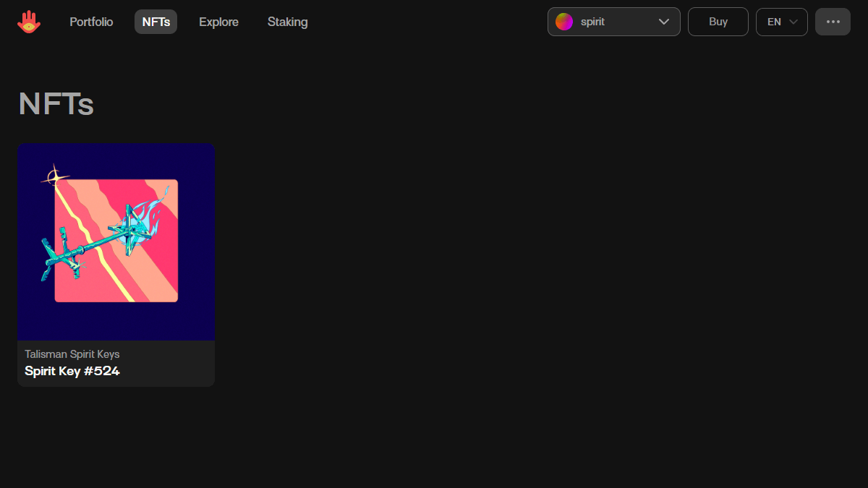
Task: Open the spirit account dropdown by name
Action: pyautogui.click(x=592, y=22)
